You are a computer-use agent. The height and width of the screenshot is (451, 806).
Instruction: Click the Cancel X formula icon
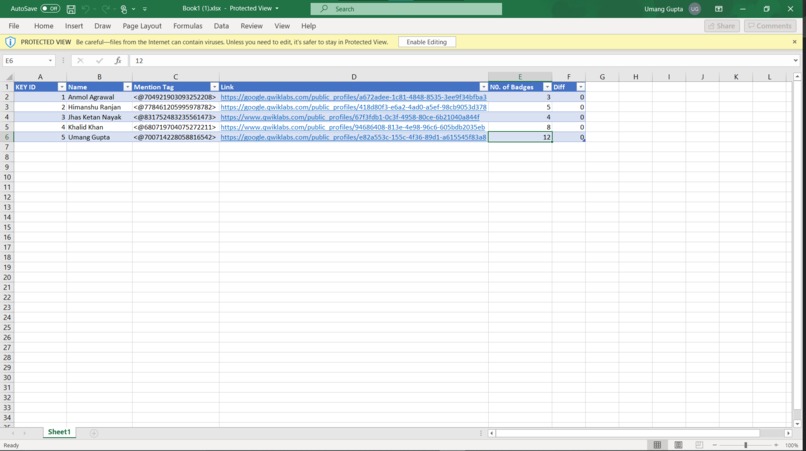80,61
